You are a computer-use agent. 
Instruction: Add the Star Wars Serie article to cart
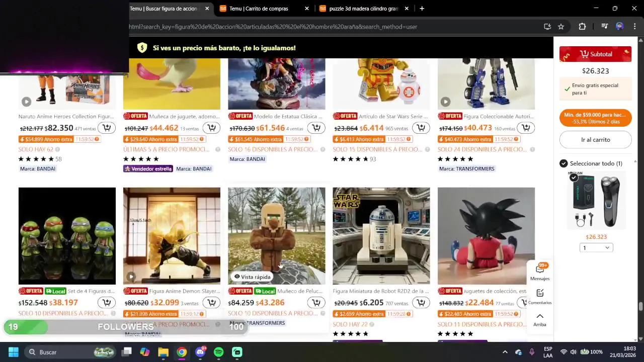coord(421,128)
